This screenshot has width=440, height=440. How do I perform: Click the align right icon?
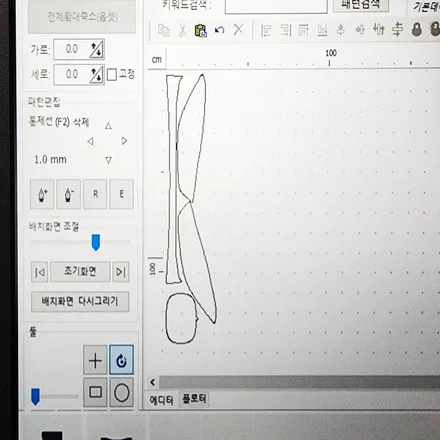click(285, 30)
